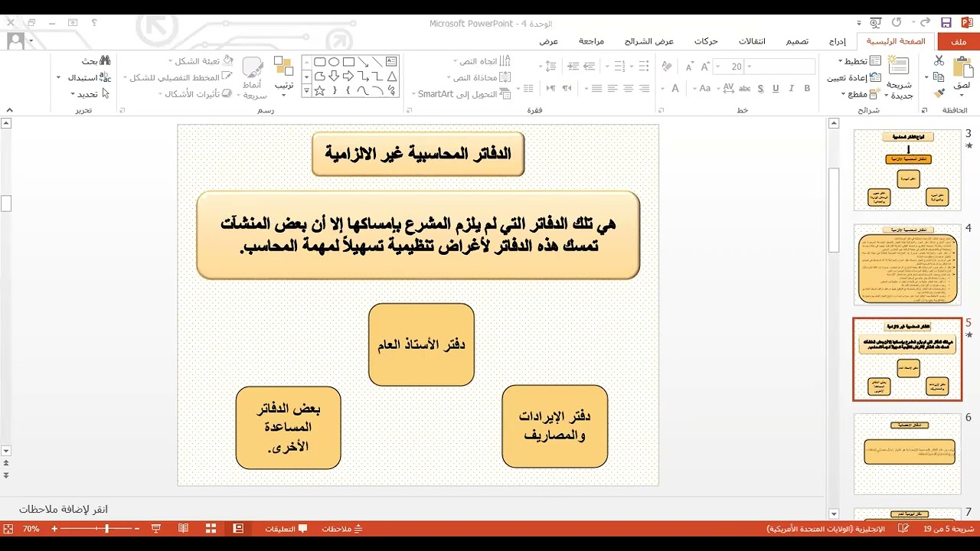Click the Quick Styles (أنماط سريعة) icon
The image size is (980, 551).
click(253, 67)
